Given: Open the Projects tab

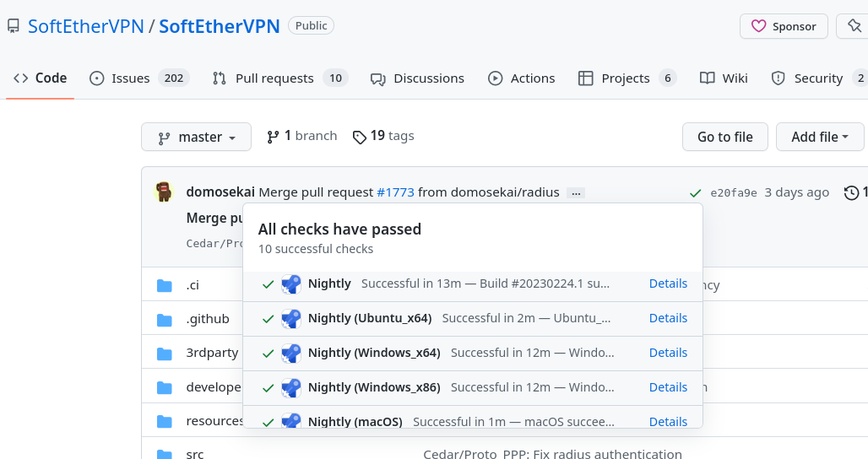Looking at the screenshot, I should click(627, 78).
